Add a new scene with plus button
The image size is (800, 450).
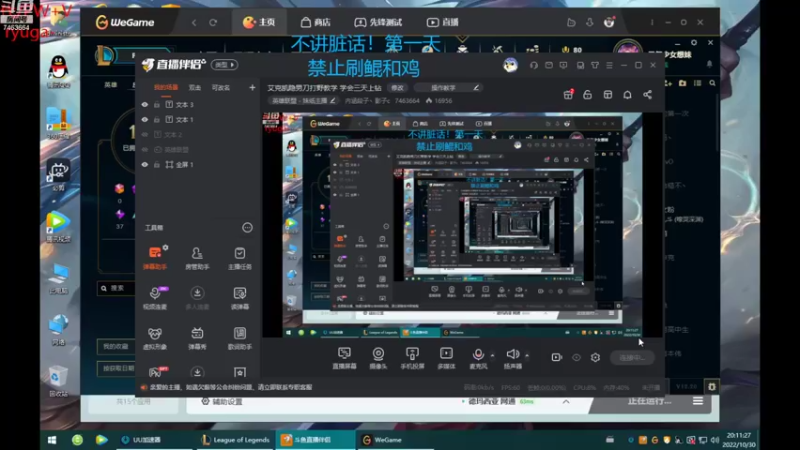tap(252, 87)
